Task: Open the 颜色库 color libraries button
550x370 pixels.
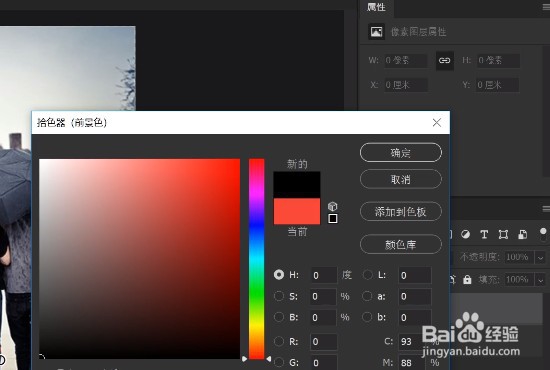Action: (x=401, y=244)
